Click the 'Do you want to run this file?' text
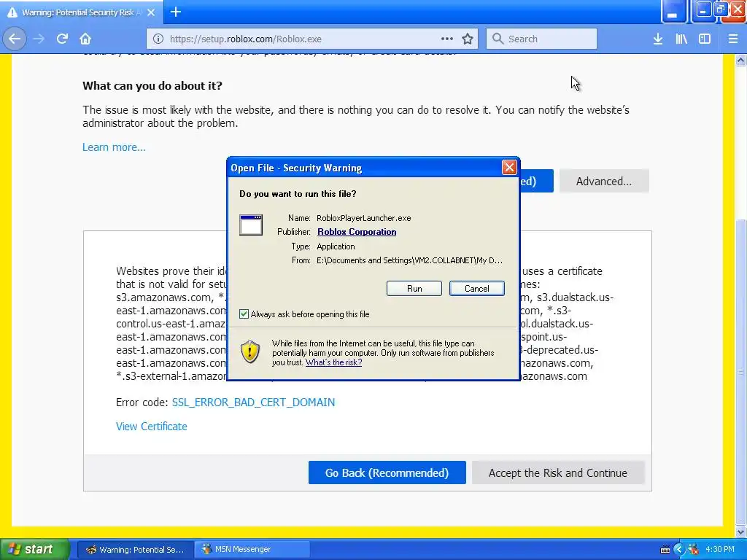747x560 pixels. tap(298, 194)
